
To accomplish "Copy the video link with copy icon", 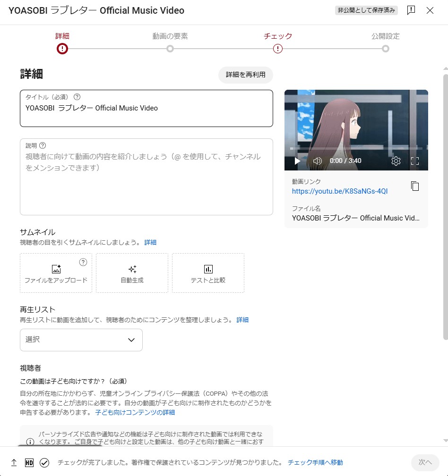I will [415, 186].
